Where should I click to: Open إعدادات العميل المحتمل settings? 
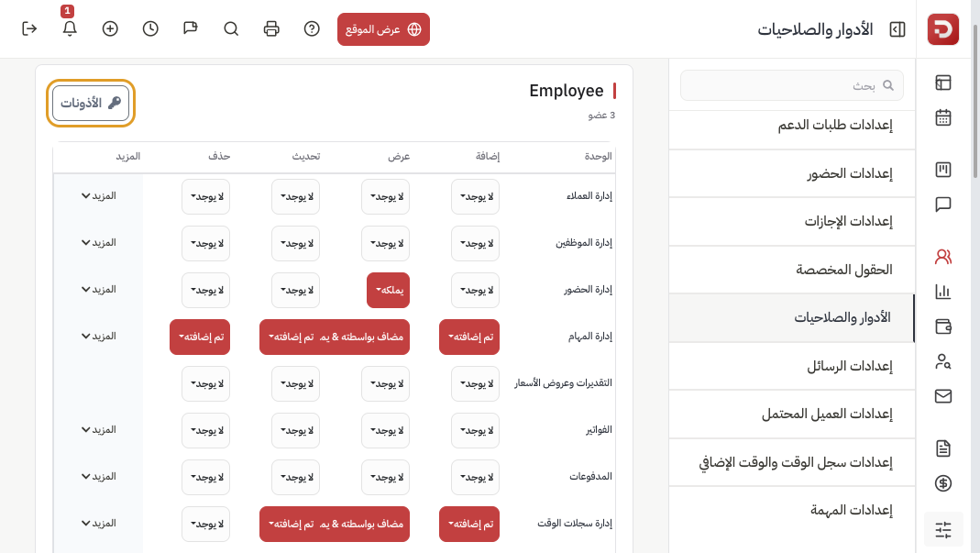(x=791, y=415)
